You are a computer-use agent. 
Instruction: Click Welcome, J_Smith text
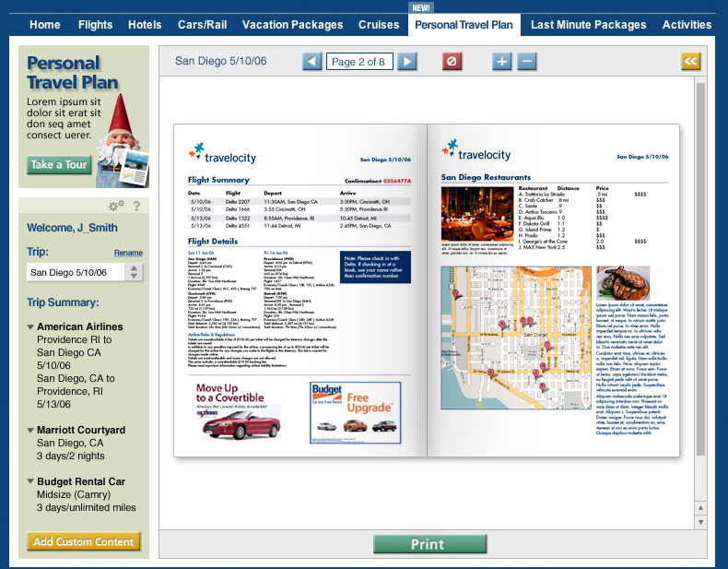coord(73,228)
